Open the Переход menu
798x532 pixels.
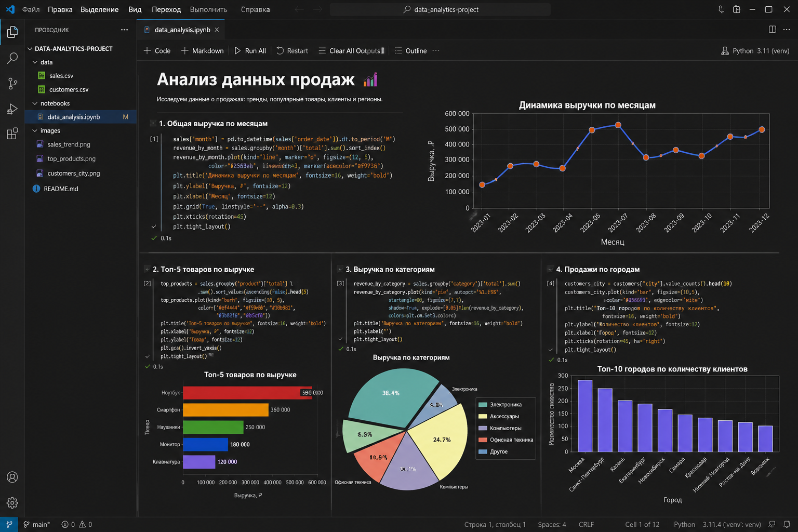[166, 9]
